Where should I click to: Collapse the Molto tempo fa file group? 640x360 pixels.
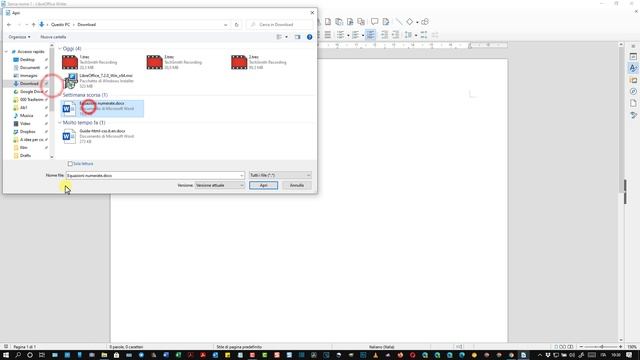point(60,122)
